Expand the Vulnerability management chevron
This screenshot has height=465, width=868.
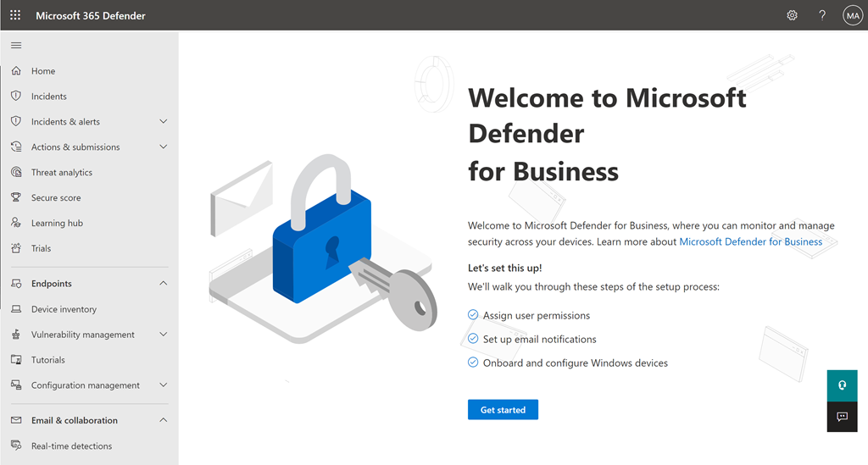tap(164, 335)
